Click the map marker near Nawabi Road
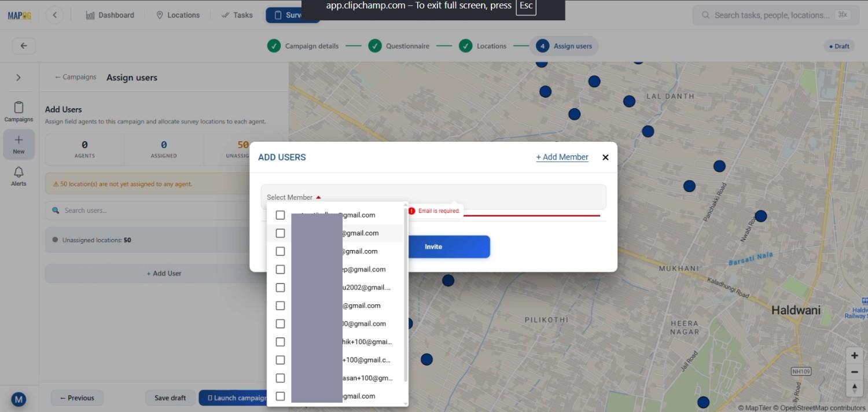Viewport: 868px width, 412px height. [761, 216]
